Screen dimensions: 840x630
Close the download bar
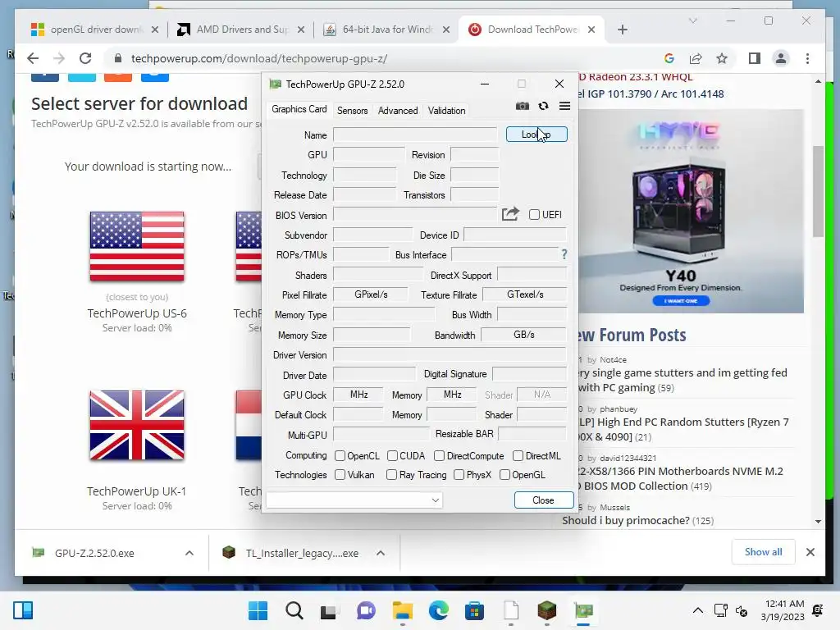pyautogui.click(x=810, y=552)
